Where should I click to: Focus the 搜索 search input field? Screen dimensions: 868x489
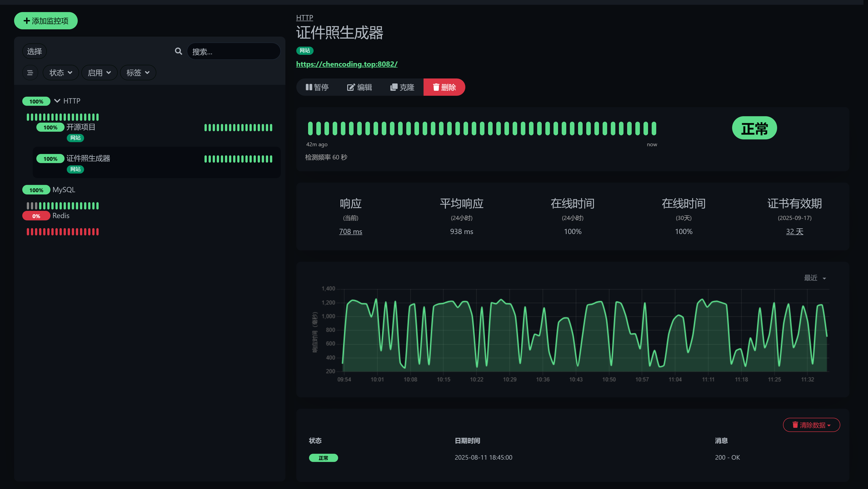[234, 52]
